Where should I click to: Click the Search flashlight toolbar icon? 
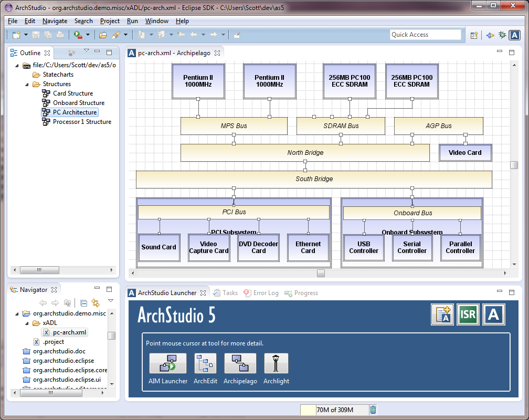(115, 35)
